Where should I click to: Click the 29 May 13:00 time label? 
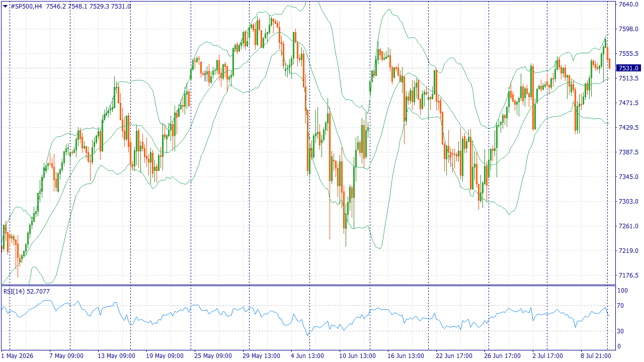click(261, 356)
